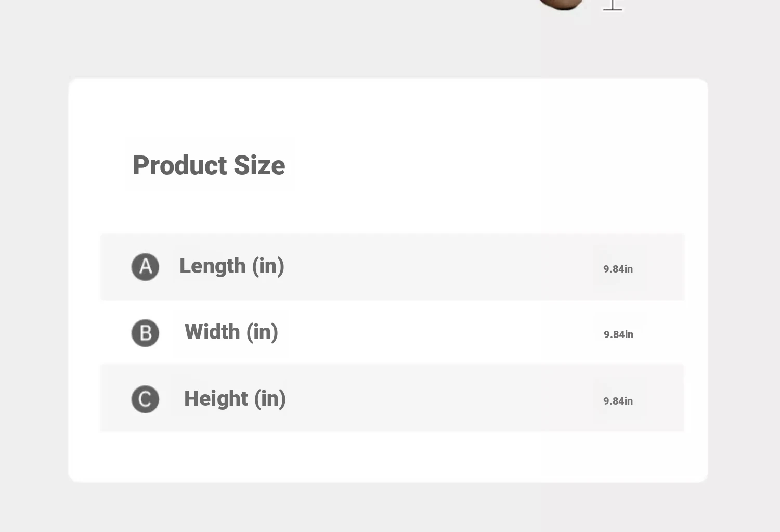The image size is (780, 532).
Task: Click the brown product image fragment
Action: pyautogui.click(x=561, y=5)
